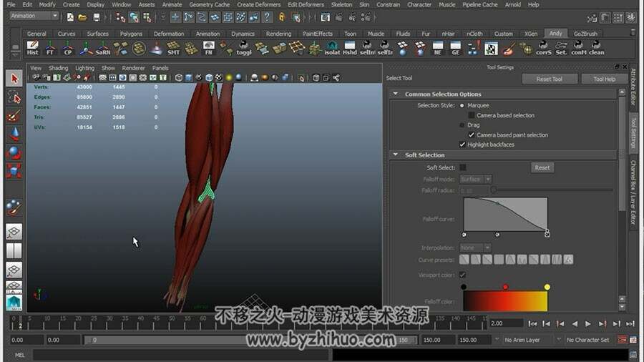
Task: Click the Soft Selection Reset button
Action: click(x=542, y=167)
